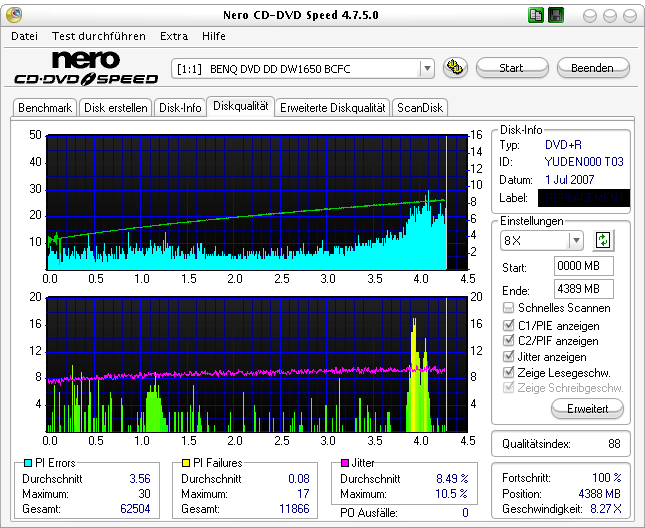Click the Jitter Maximum value 10.5 %
The width and height of the screenshot is (645, 528).
(x=451, y=493)
